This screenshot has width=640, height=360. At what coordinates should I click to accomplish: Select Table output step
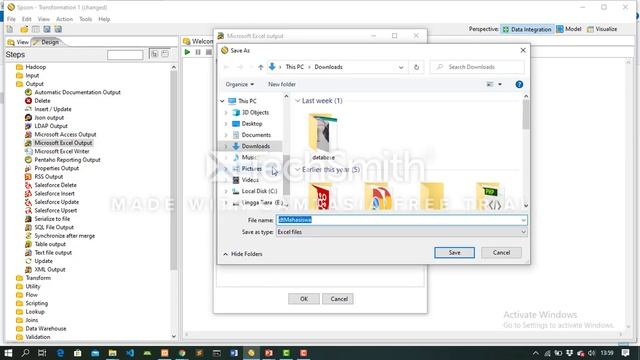click(x=50, y=244)
